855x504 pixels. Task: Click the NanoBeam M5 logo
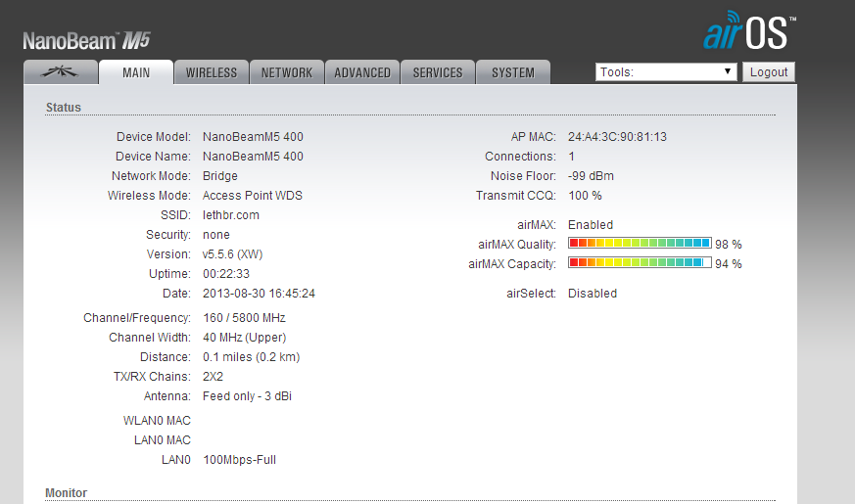[86, 41]
